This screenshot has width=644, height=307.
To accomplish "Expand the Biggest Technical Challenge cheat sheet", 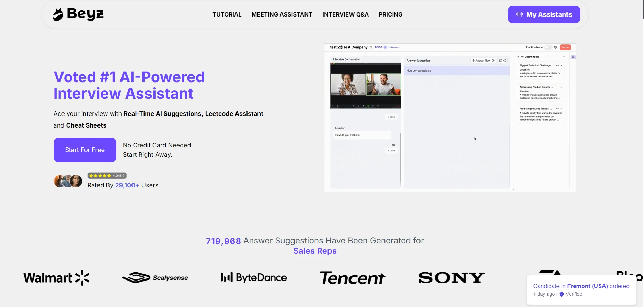I will (x=561, y=65).
